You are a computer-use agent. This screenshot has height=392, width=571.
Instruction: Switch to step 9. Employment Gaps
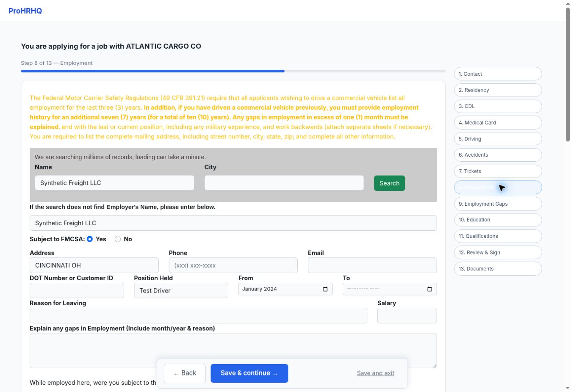tap(498, 204)
